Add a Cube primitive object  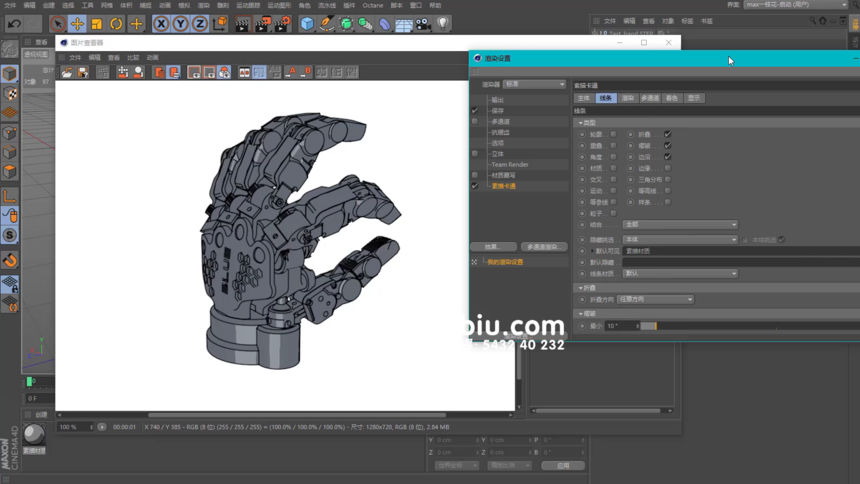click(307, 24)
